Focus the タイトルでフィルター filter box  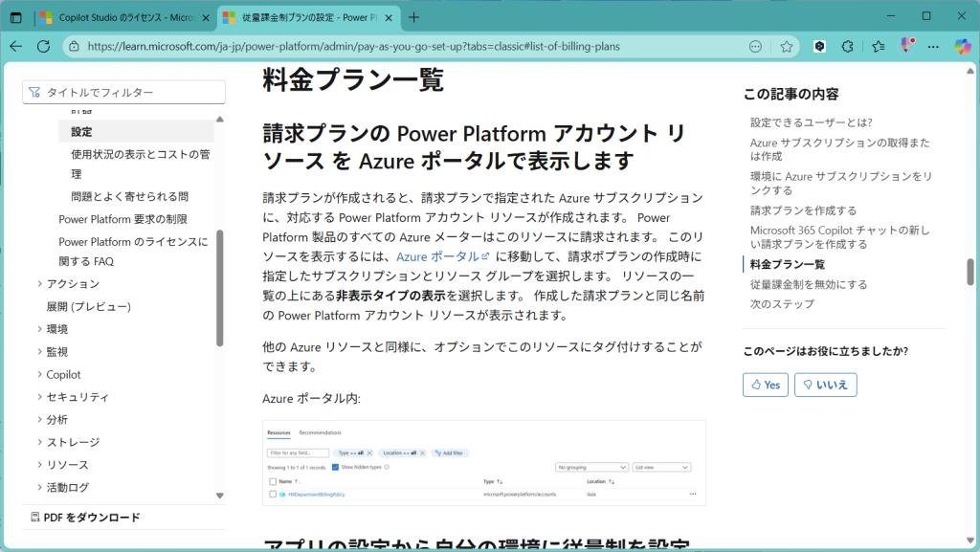(x=123, y=93)
